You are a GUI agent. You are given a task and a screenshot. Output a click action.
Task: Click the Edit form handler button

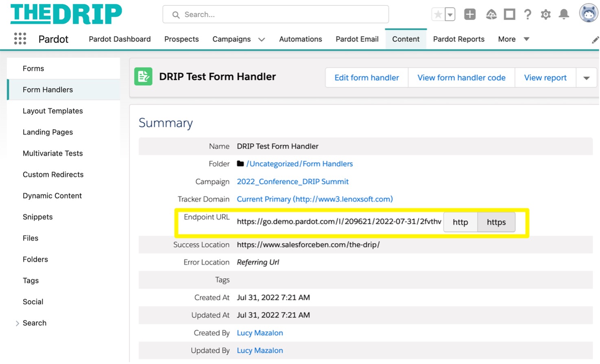[367, 77]
